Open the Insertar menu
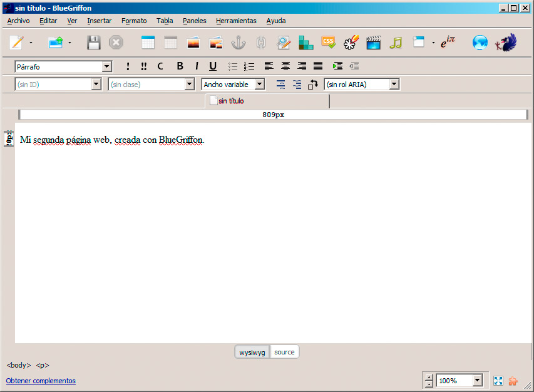 pyautogui.click(x=99, y=21)
